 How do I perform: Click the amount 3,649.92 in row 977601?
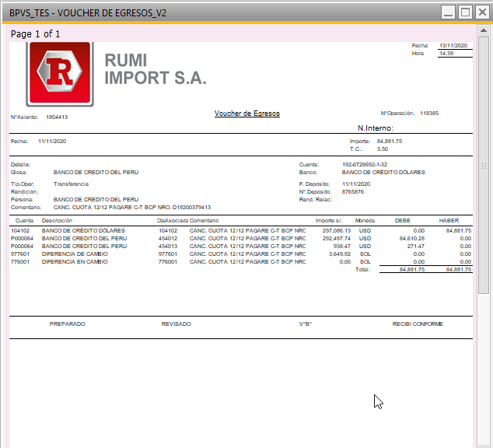coord(340,254)
